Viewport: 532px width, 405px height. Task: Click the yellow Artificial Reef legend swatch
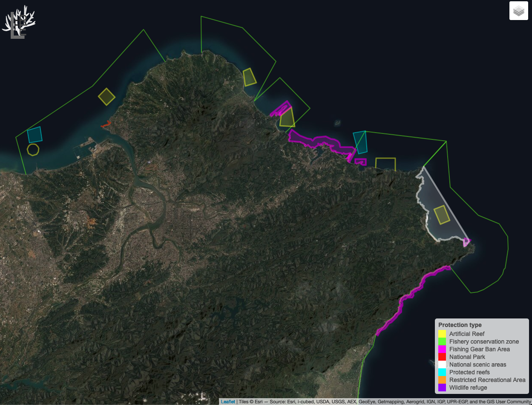click(x=442, y=334)
